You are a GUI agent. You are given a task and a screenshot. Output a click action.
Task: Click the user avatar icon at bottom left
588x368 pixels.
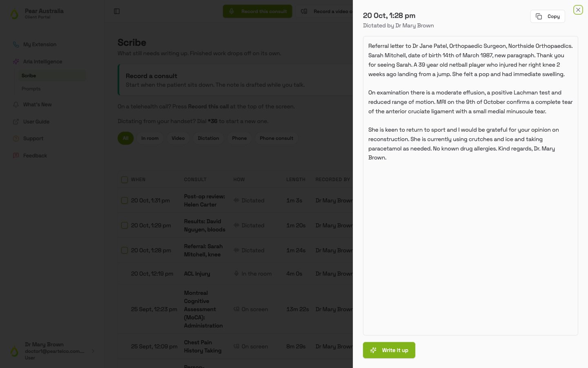pos(15,351)
